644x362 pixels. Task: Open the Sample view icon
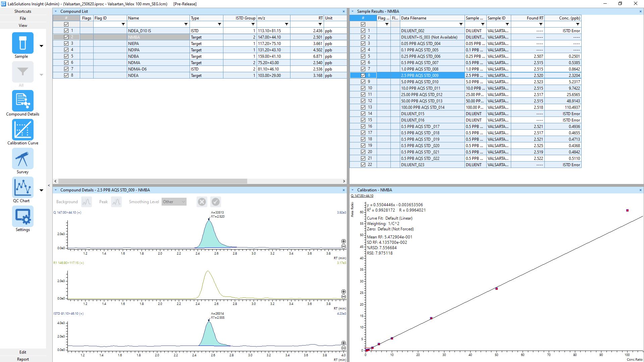point(23,43)
